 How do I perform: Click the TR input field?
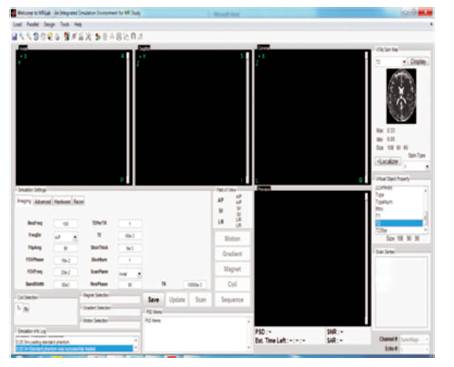tap(195, 285)
